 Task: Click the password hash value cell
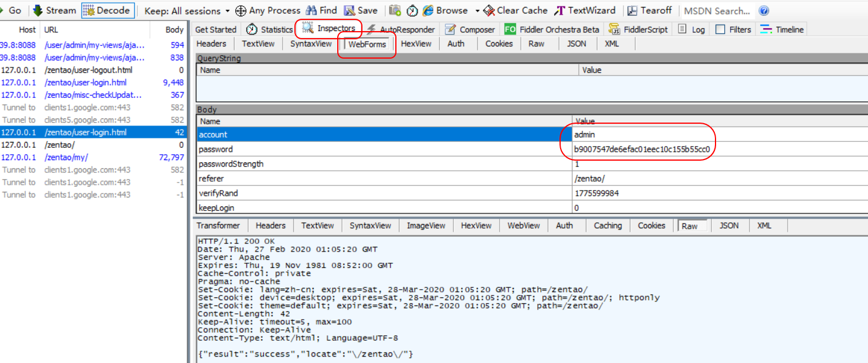[720, 150]
